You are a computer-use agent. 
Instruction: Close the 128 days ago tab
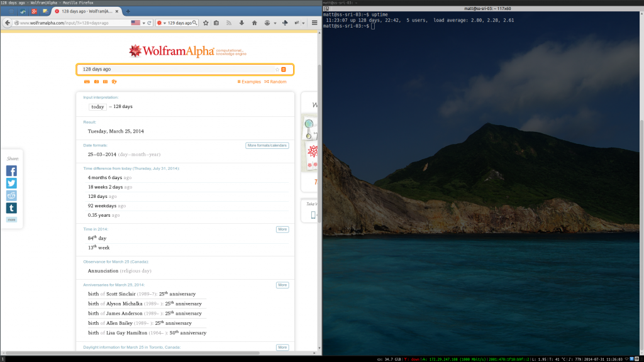(x=116, y=11)
